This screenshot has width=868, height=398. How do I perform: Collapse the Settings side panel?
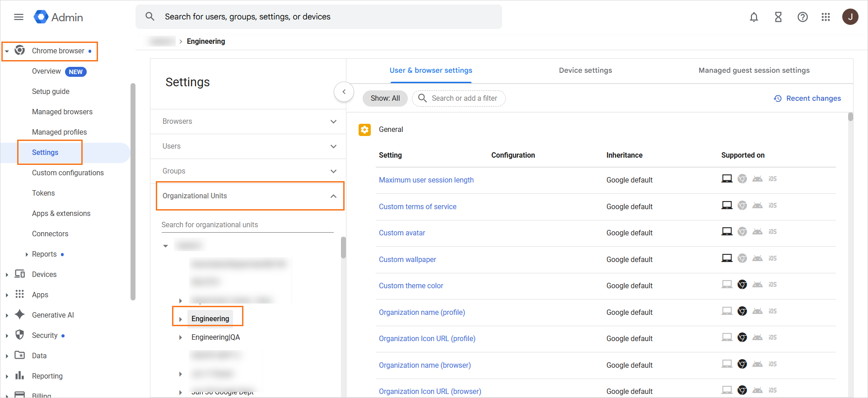[344, 92]
